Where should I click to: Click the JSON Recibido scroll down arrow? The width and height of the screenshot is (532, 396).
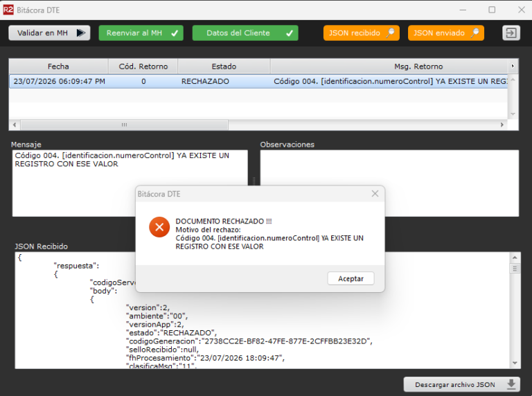[515, 363]
